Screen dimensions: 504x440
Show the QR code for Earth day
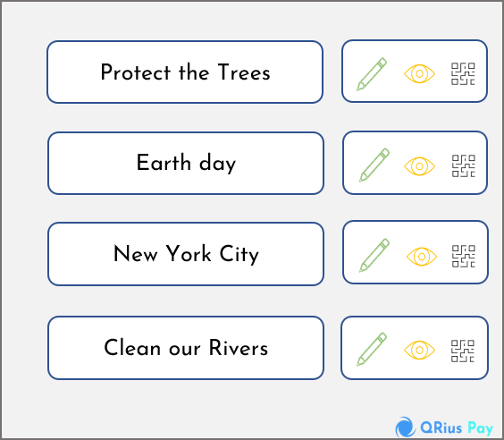pyautogui.click(x=464, y=166)
